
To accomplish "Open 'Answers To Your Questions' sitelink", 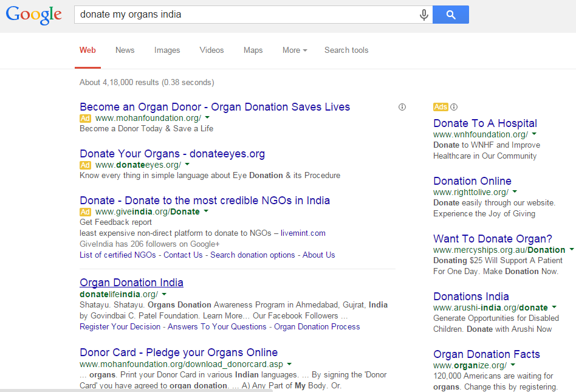I will (x=217, y=326).
